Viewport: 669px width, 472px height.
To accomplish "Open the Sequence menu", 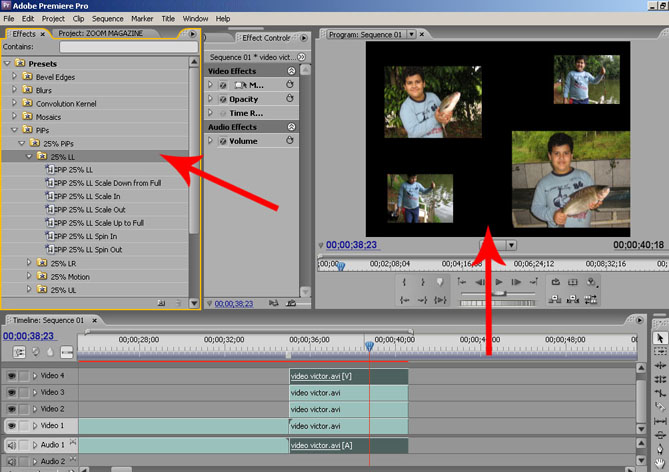I will coord(107,18).
